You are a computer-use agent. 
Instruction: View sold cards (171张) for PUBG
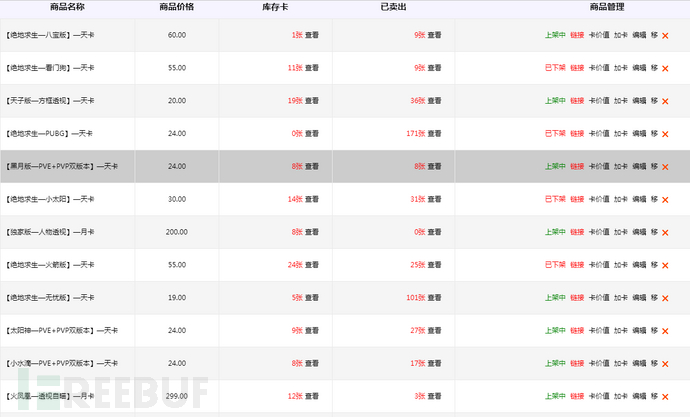click(434, 133)
